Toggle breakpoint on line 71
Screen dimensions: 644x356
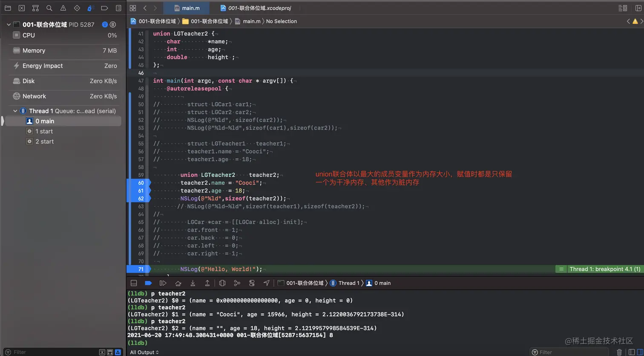tap(139, 269)
